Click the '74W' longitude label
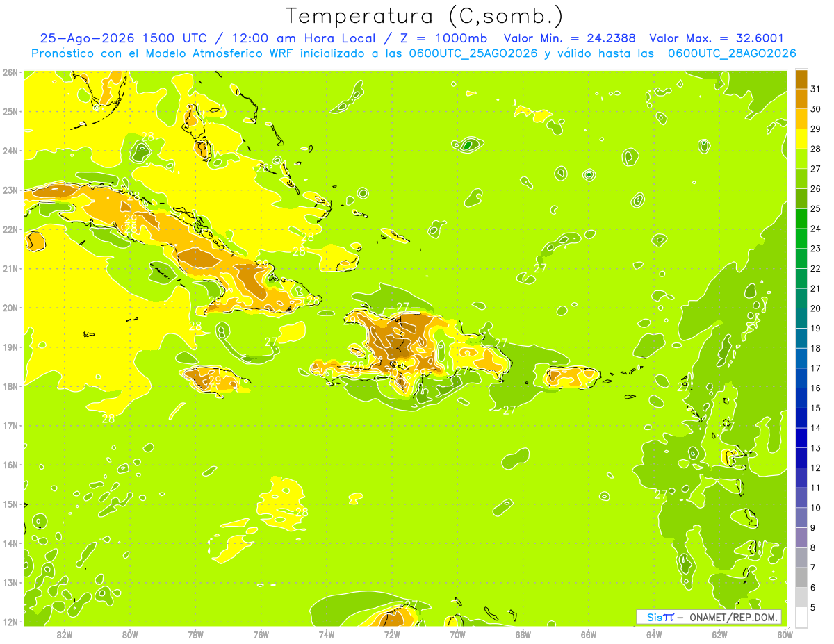This screenshot has height=644, width=834. tap(327, 635)
